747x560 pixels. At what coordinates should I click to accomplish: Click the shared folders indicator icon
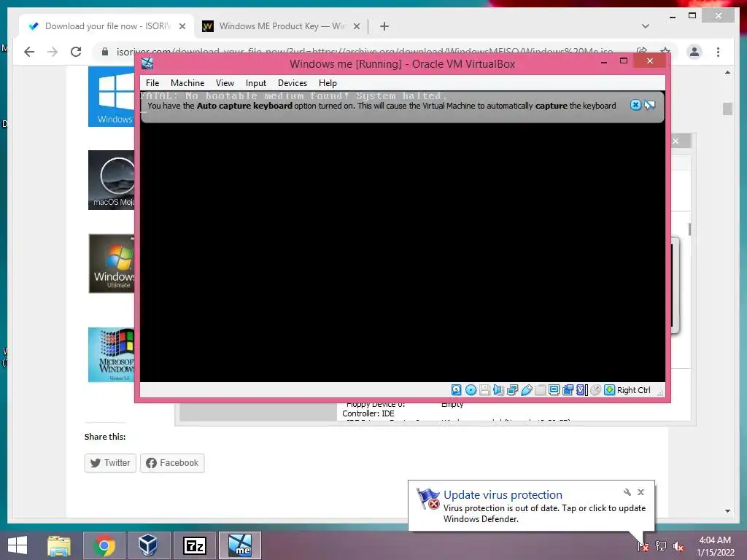pyautogui.click(x=541, y=390)
